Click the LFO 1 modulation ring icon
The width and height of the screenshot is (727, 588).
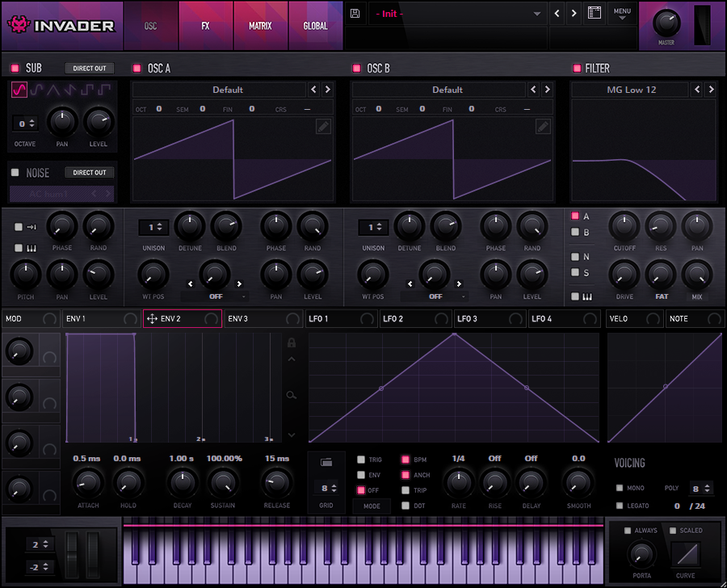pos(368,319)
